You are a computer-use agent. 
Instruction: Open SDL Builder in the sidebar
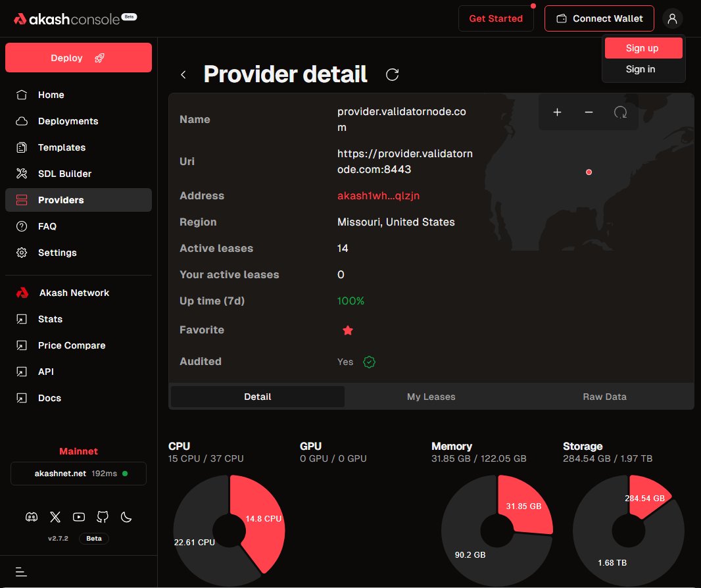click(x=79, y=174)
